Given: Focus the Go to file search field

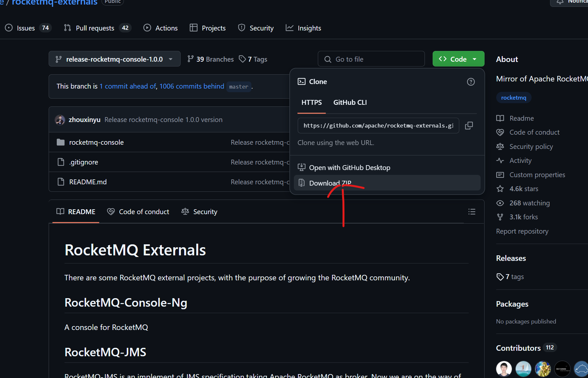Looking at the screenshot, I should [x=371, y=59].
